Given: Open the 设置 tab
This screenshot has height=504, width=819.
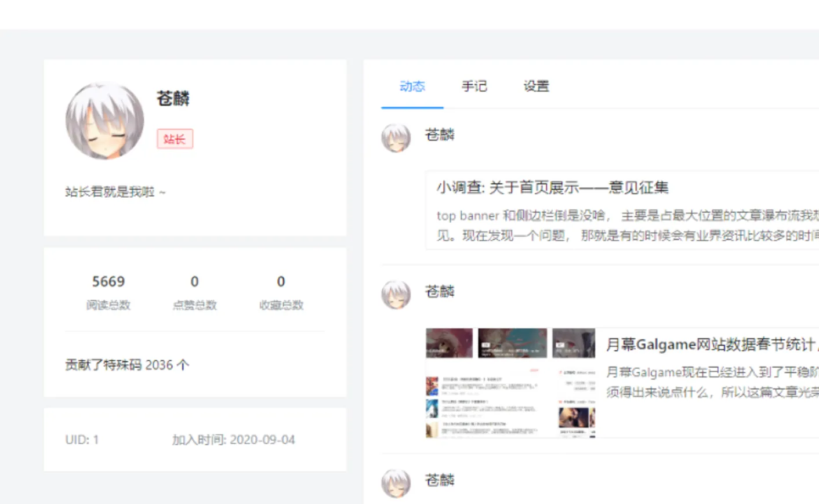Looking at the screenshot, I should point(536,86).
